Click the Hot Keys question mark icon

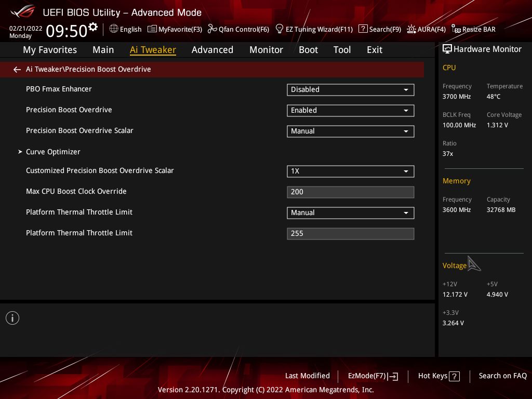[454, 376]
